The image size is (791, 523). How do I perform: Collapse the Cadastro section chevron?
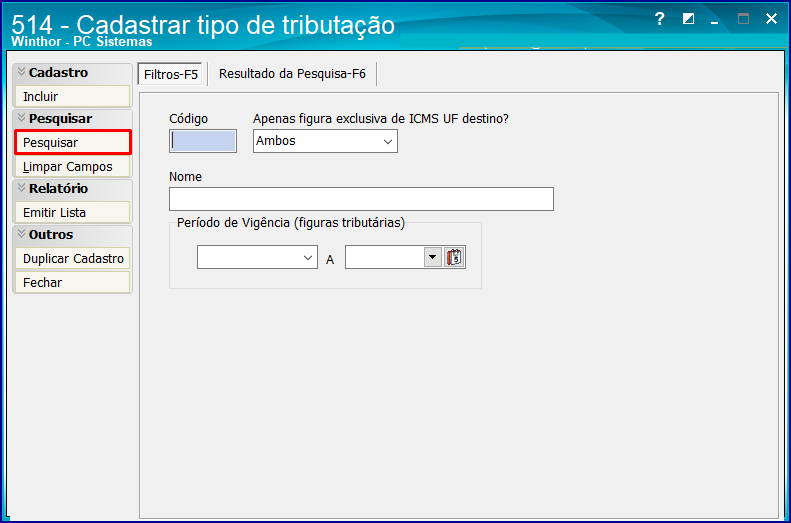point(21,72)
